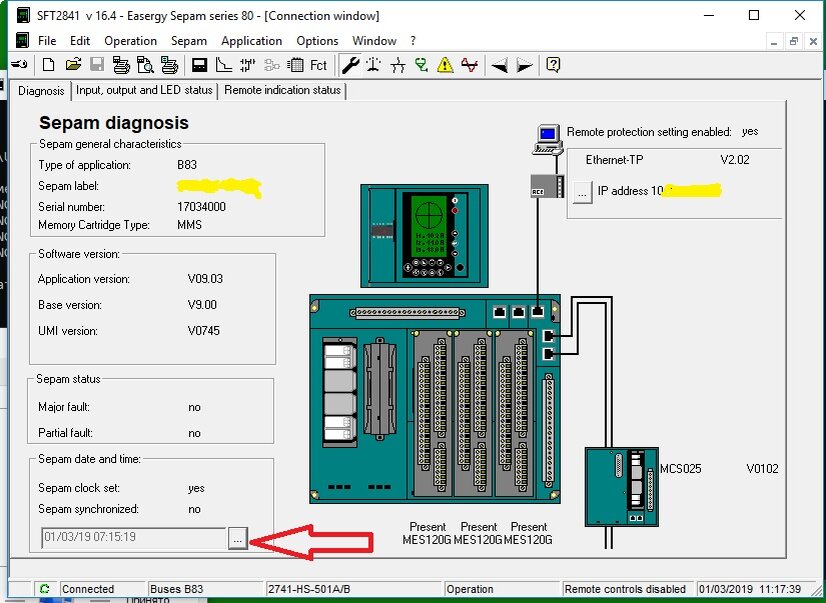Image resolution: width=826 pixels, height=603 pixels.
Task: Click the green printer export icon
Action: coord(169,65)
